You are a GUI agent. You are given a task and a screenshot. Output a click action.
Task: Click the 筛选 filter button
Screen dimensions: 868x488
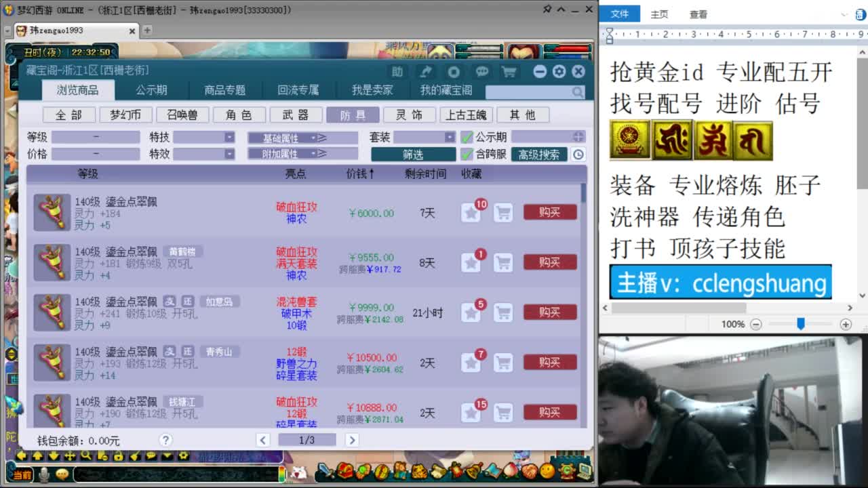click(x=413, y=155)
